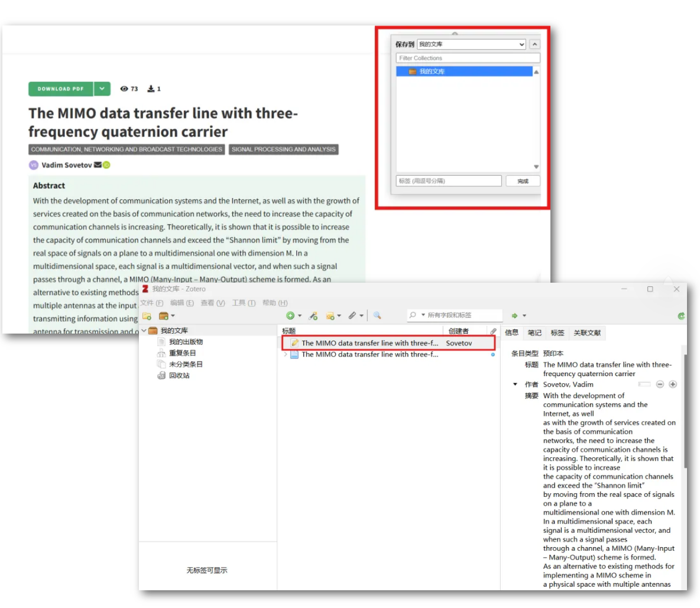
Task: Click the attachment paperclip column header
Action: pos(493,331)
